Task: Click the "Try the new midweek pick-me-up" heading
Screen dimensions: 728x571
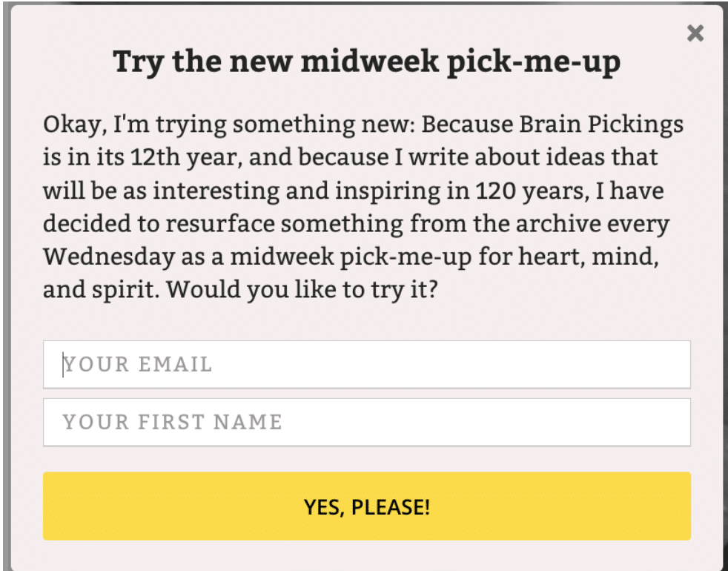Action: click(366, 63)
